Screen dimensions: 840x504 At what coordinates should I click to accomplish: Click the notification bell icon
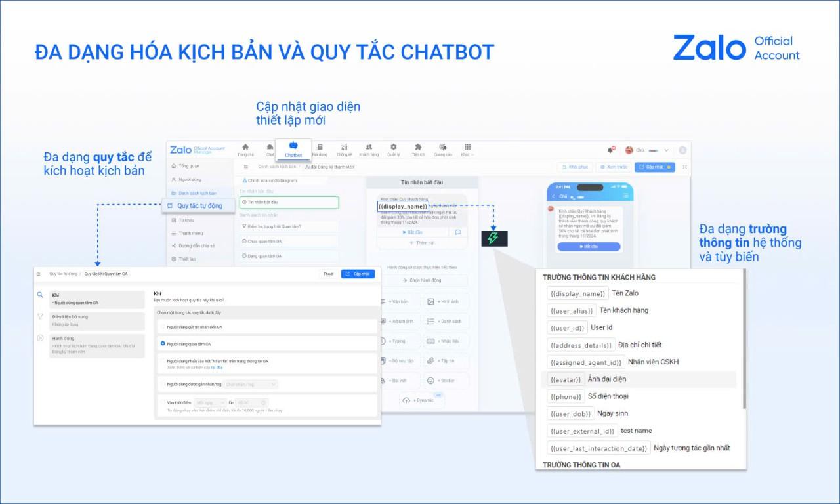point(610,150)
